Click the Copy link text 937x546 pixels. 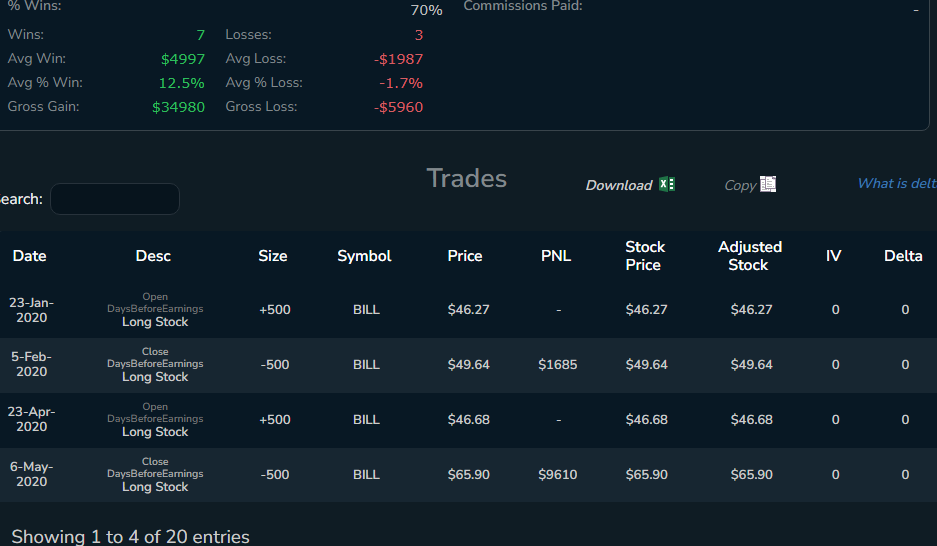[740, 185]
